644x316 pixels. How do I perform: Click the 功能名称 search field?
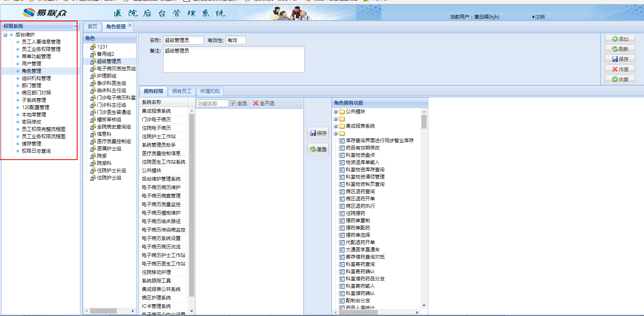click(213, 103)
